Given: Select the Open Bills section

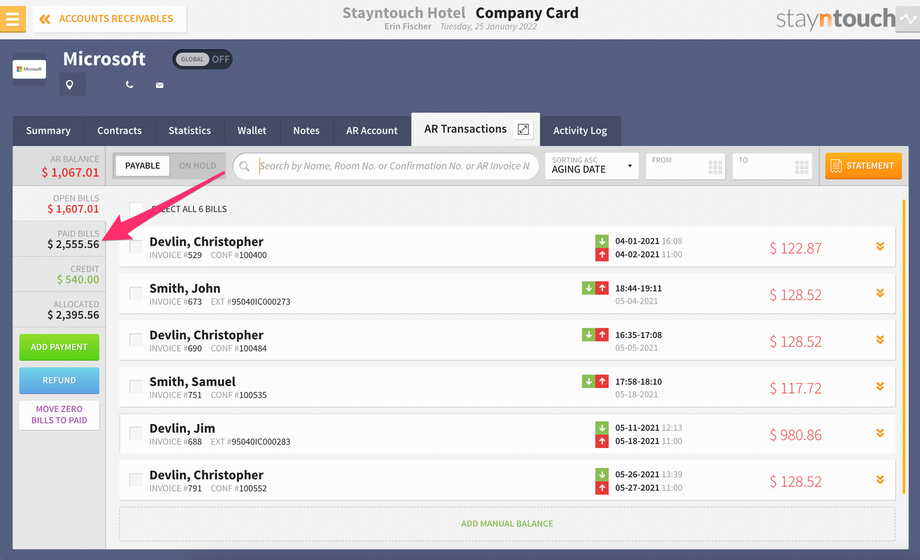Looking at the screenshot, I should point(59,204).
